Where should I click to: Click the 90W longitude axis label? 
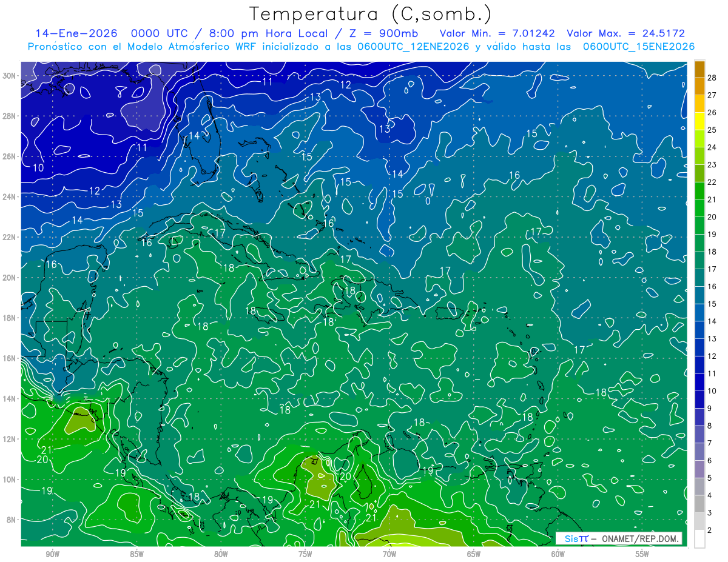click(52, 554)
